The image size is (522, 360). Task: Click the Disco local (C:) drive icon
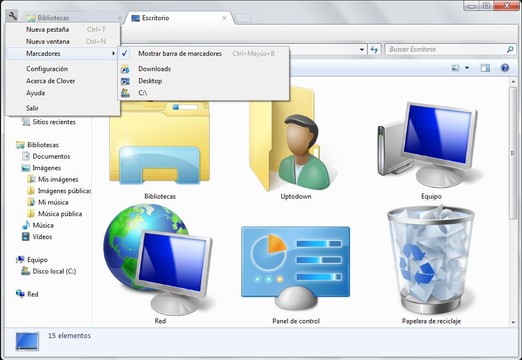point(26,271)
